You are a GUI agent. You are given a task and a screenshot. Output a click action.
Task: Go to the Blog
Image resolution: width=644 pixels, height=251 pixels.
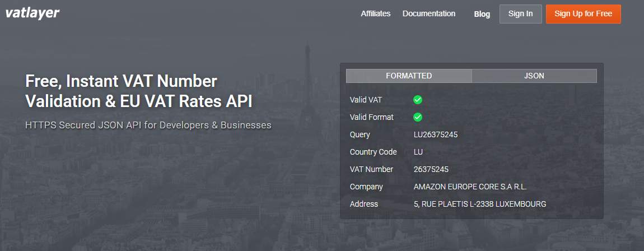pyautogui.click(x=482, y=14)
